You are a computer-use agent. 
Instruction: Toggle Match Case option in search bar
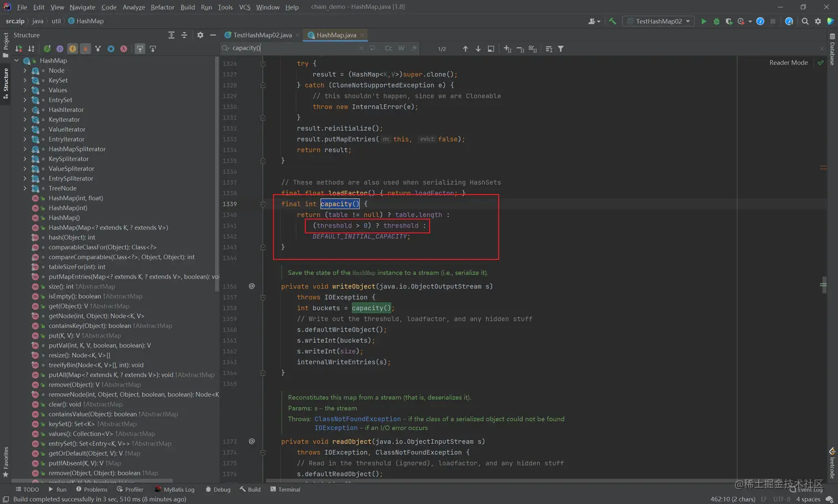[389, 48]
